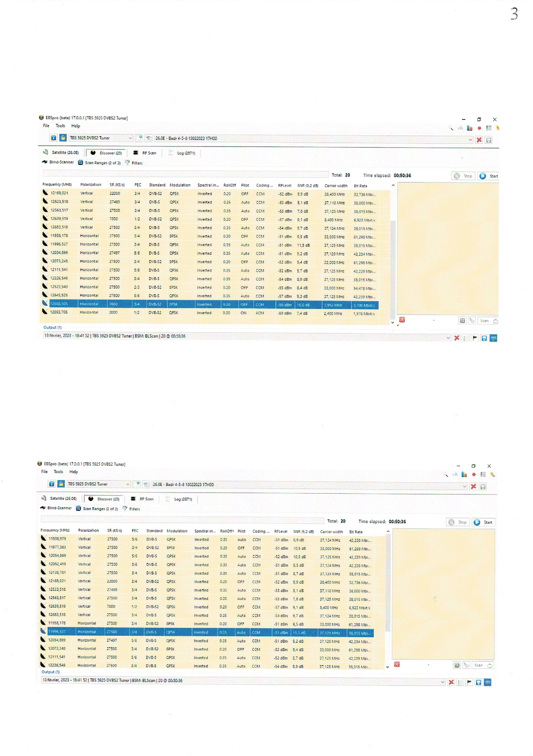Click Start button in lower EBSpro window
This screenshot has width=533, height=756.
pos(484,523)
